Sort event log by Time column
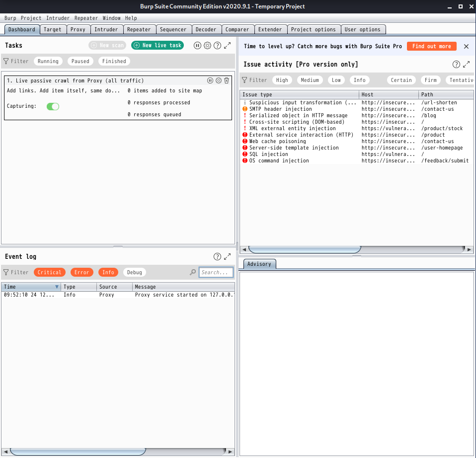476x458 pixels. 31,287
